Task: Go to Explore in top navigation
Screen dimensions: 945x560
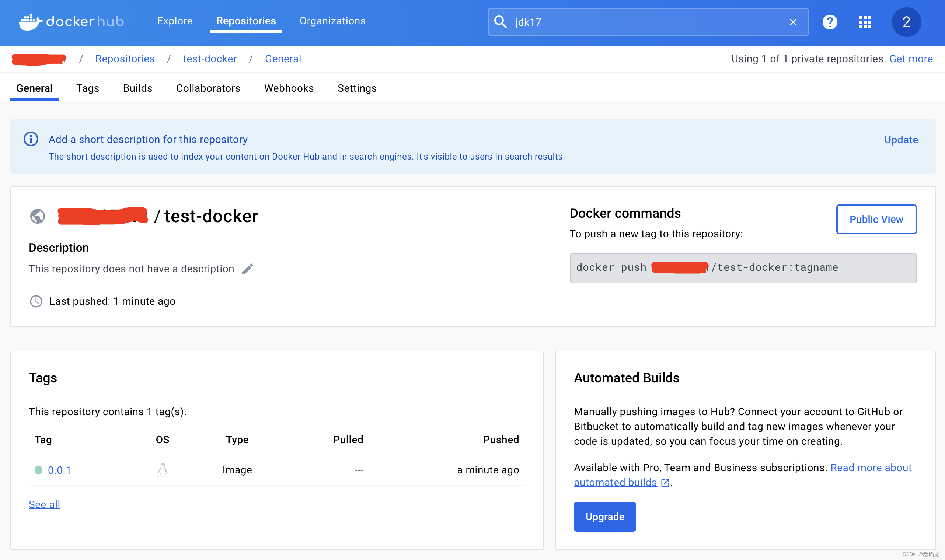Action: point(175,21)
